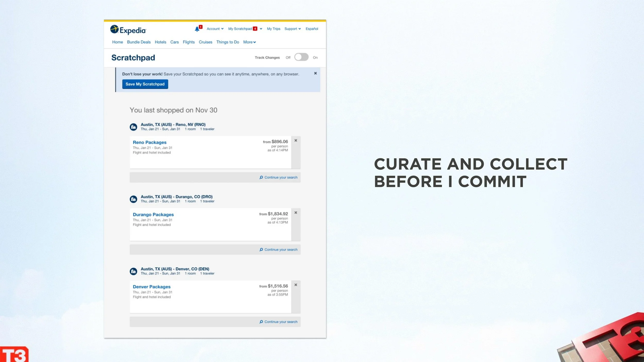Click the Track Changes label
The height and width of the screenshot is (362, 644).
click(x=267, y=58)
